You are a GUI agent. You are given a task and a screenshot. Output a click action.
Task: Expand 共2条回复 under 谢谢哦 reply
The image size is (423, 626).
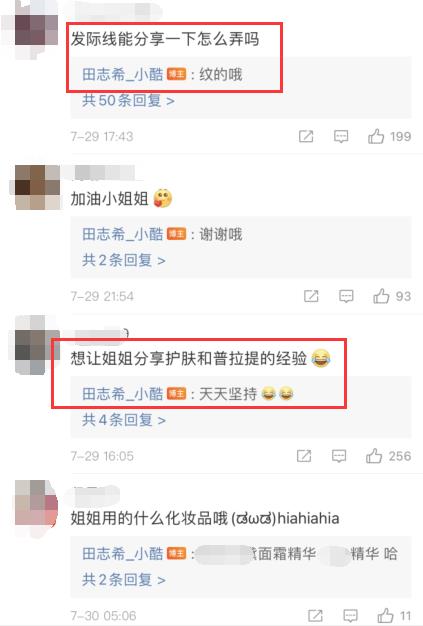click(x=124, y=260)
